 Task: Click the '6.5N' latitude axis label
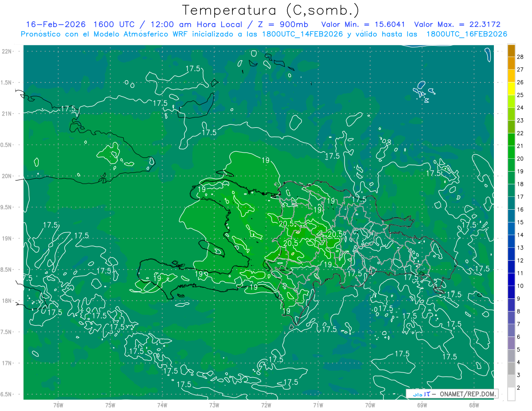[x=7, y=395]
